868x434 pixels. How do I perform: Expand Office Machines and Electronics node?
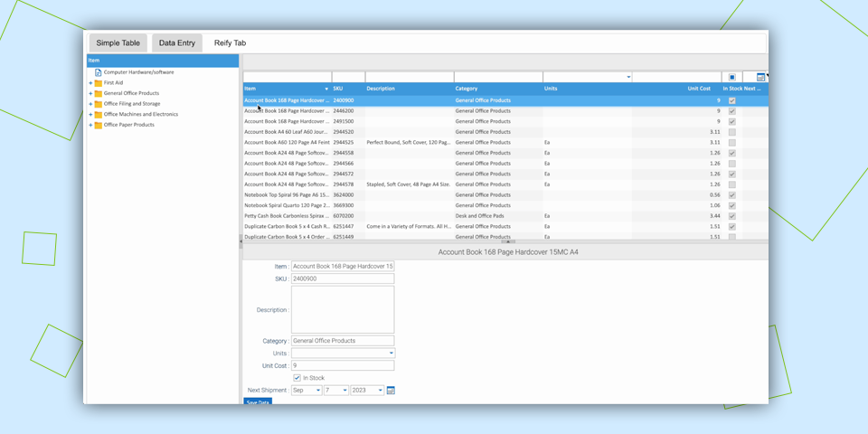pyautogui.click(x=90, y=115)
